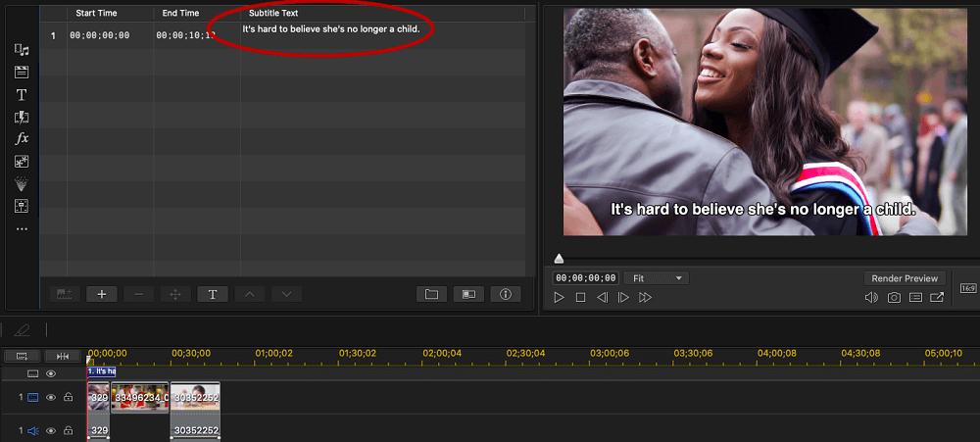Open the Project Room clapperboard icon
This screenshot has height=442, width=980.
(x=22, y=72)
